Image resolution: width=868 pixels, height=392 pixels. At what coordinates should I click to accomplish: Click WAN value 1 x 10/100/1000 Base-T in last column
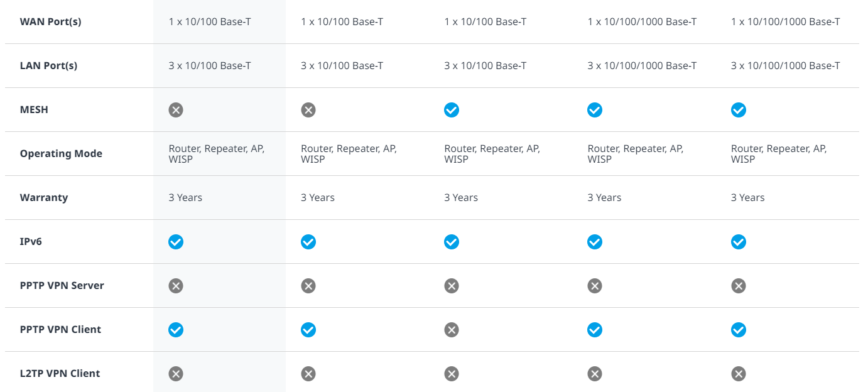click(x=785, y=21)
